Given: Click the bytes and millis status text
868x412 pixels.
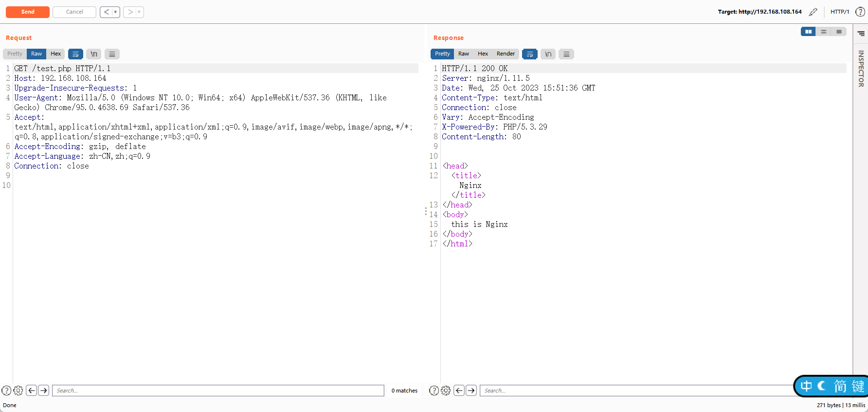Looking at the screenshot, I should pyautogui.click(x=841, y=405).
